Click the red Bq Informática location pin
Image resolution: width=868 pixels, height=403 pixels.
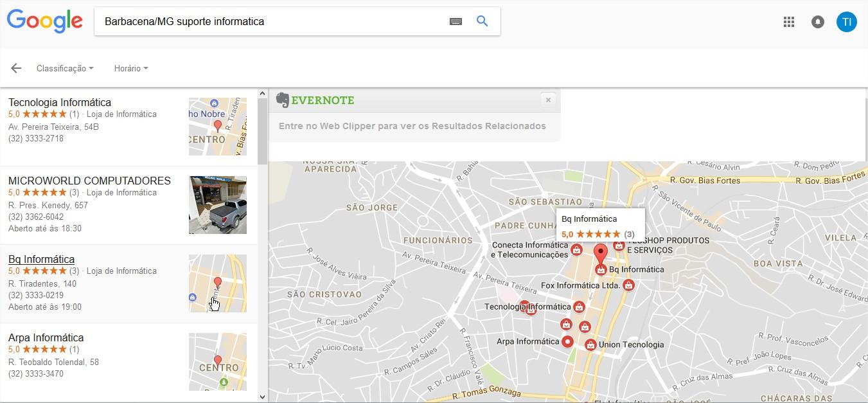coord(600,255)
